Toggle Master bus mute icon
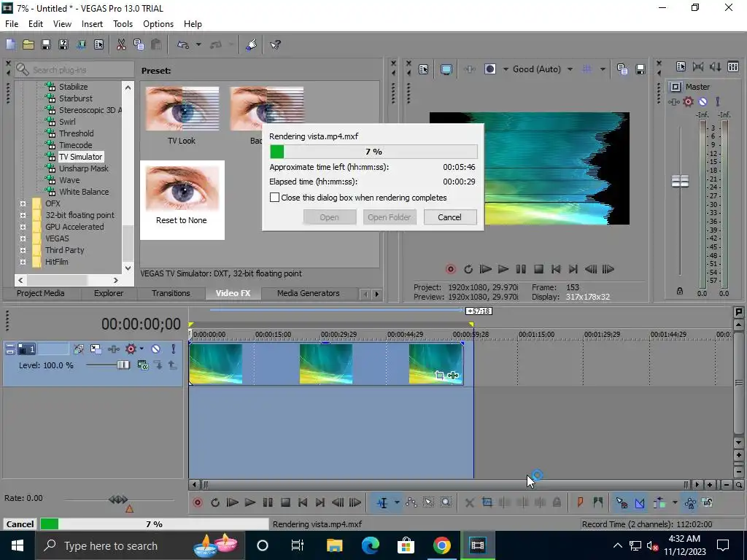747x560 pixels. click(x=703, y=101)
